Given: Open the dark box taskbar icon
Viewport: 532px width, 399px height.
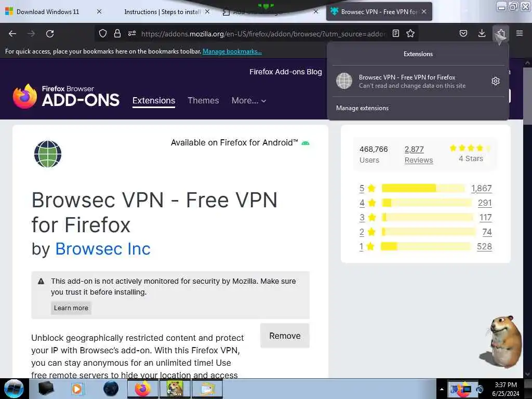Looking at the screenshot, I should [x=46, y=389].
